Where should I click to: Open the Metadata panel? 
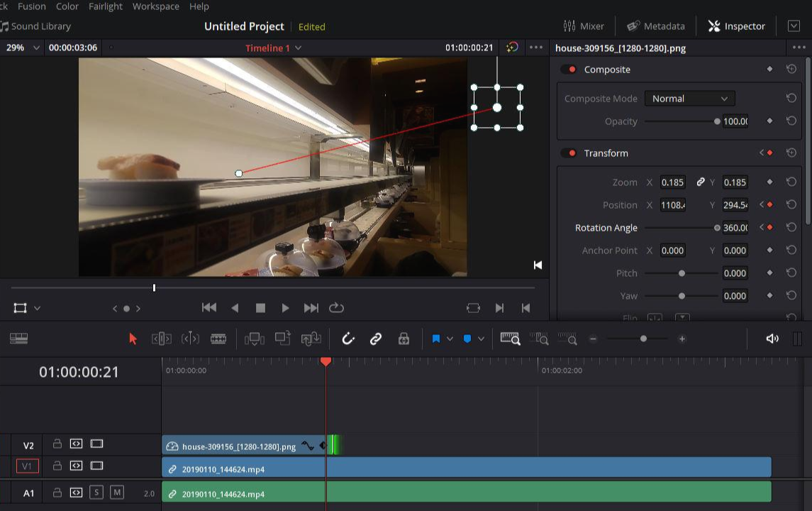point(655,26)
